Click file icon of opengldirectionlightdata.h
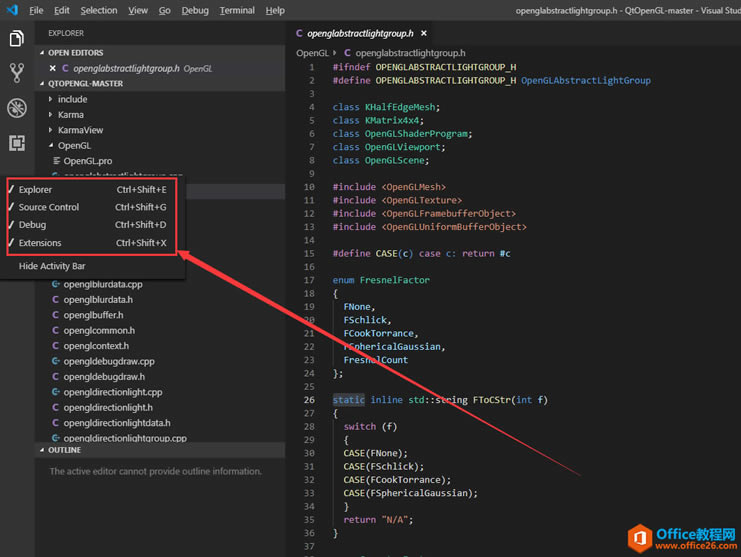741x557 pixels. (56, 423)
